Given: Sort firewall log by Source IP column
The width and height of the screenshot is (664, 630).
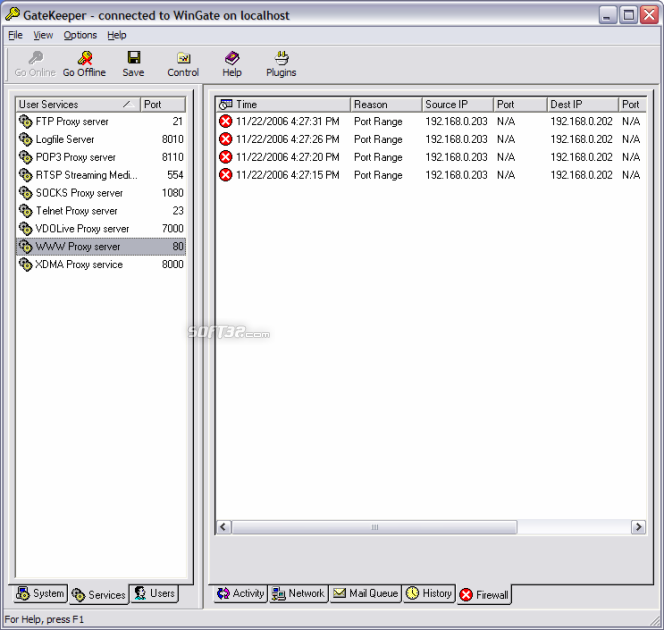Looking at the screenshot, I should coord(458,105).
